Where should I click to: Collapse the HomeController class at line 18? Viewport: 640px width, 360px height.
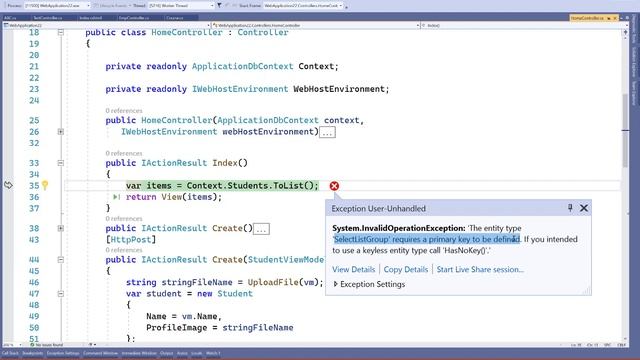(x=60, y=32)
